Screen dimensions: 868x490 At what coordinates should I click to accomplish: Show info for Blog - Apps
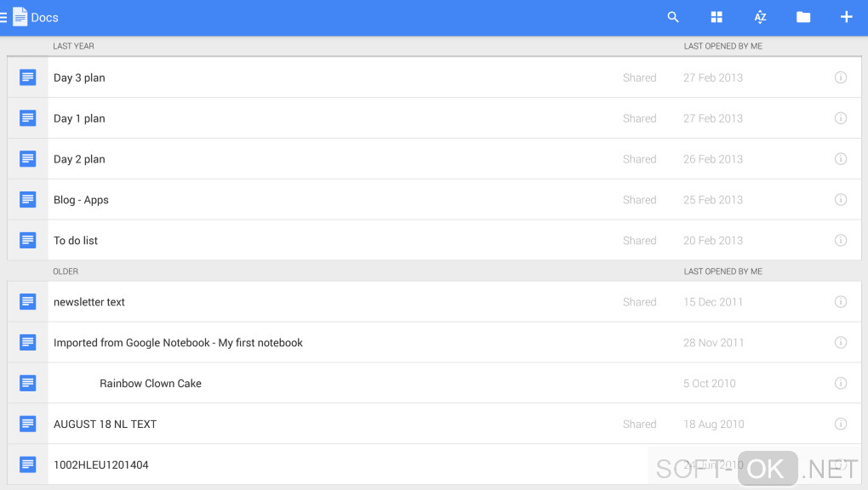(841, 200)
